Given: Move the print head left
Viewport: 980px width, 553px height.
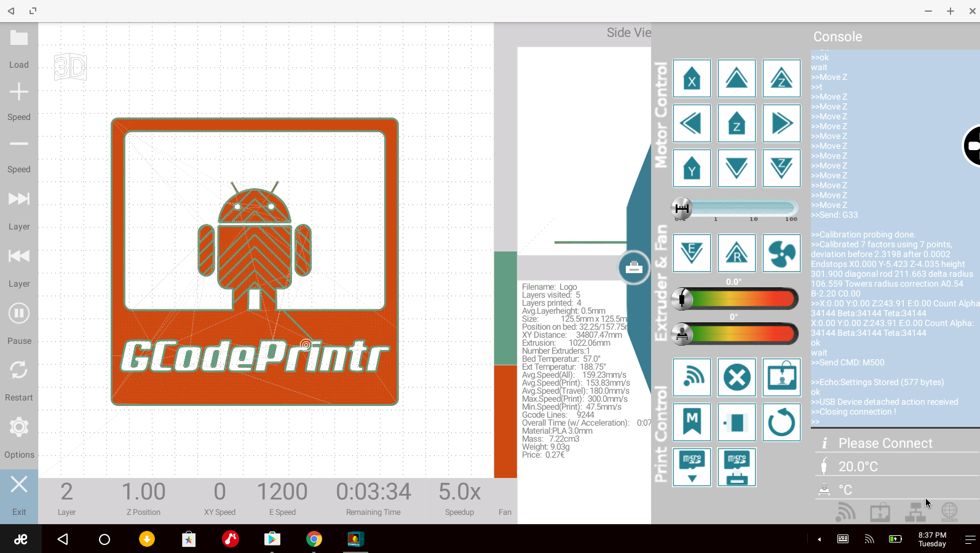Looking at the screenshot, I should tap(692, 123).
